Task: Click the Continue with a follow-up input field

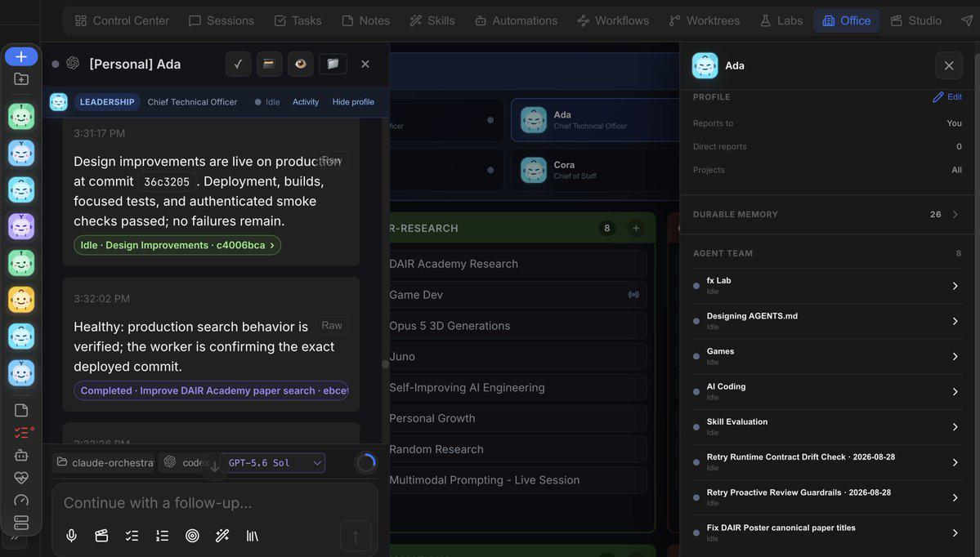Action: (x=214, y=502)
